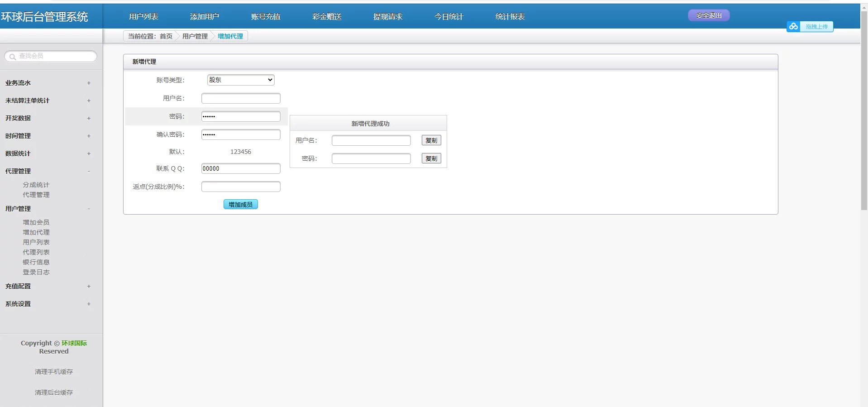Click the 清理后台缓存 link
Image resolution: width=868 pixels, height=407 pixels.
(x=54, y=393)
